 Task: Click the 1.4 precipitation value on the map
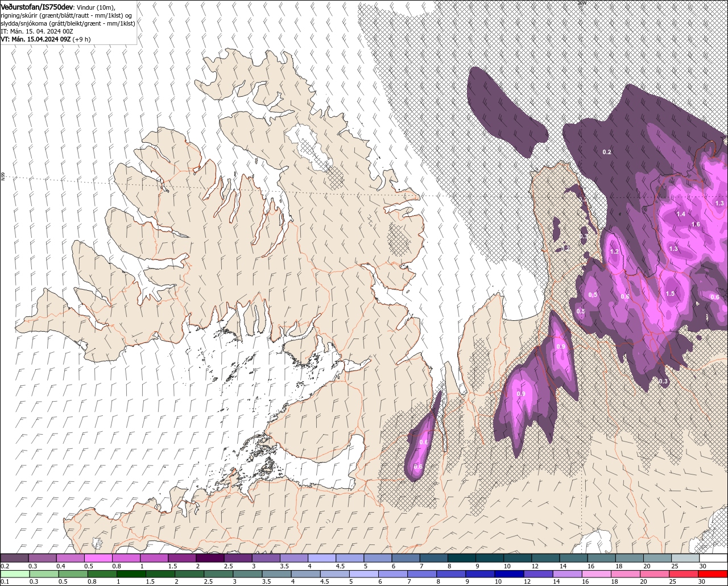point(681,214)
